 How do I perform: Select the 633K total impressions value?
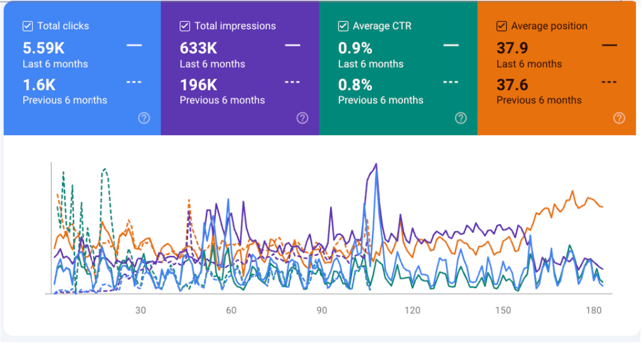(199, 48)
